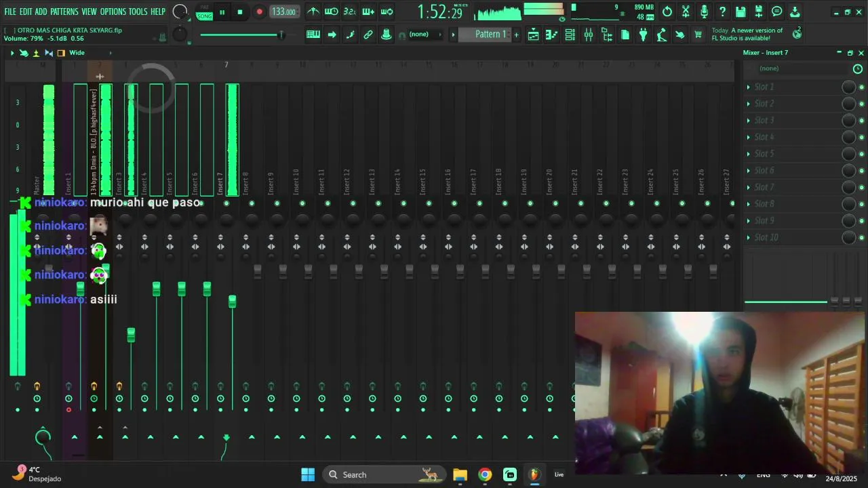This screenshot has width=868, height=488.
Task: Open the plugin picker plug icon
Action: coord(644,35)
